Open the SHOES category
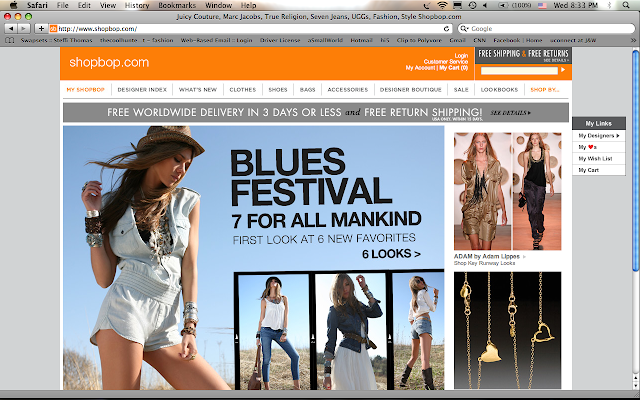 tap(278, 89)
